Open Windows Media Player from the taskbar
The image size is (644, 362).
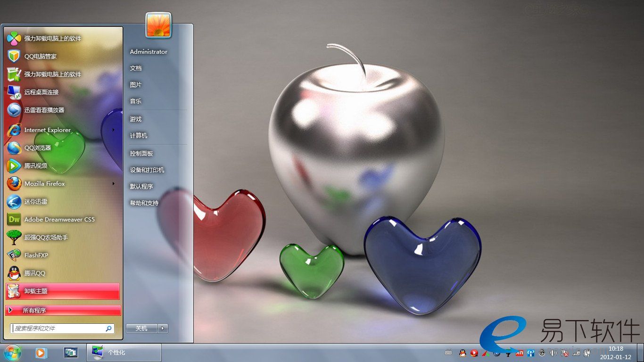[x=41, y=353]
